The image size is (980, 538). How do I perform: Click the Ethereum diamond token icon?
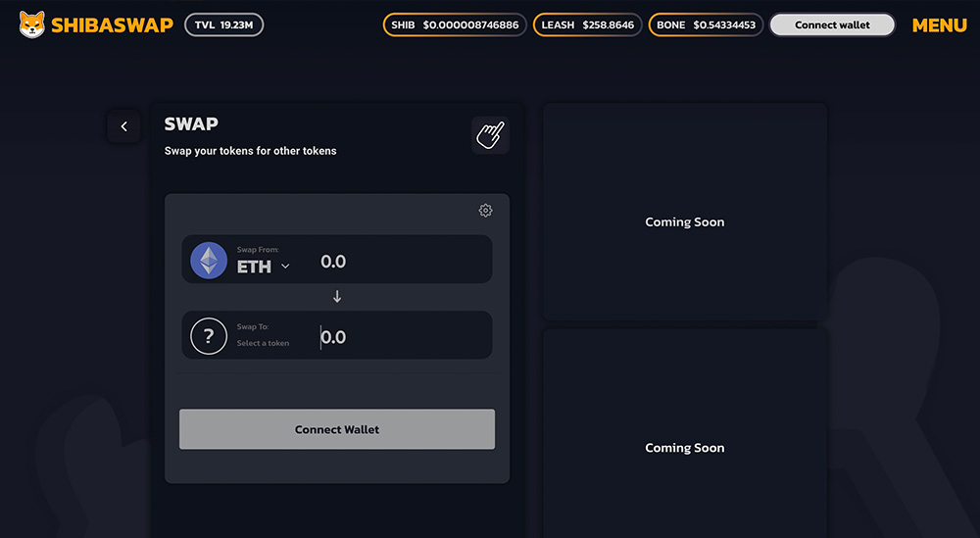209,261
